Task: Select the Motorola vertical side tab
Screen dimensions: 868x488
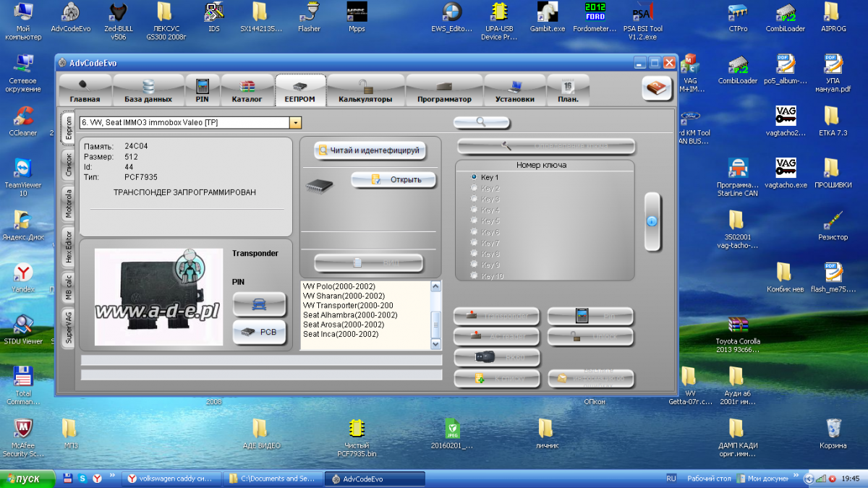Action: tap(68, 204)
